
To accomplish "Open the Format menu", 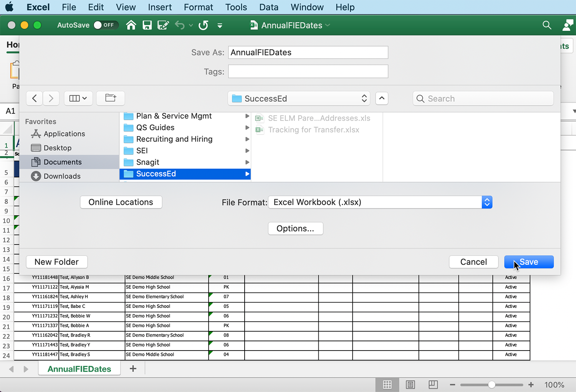I will pyautogui.click(x=198, y=7).
